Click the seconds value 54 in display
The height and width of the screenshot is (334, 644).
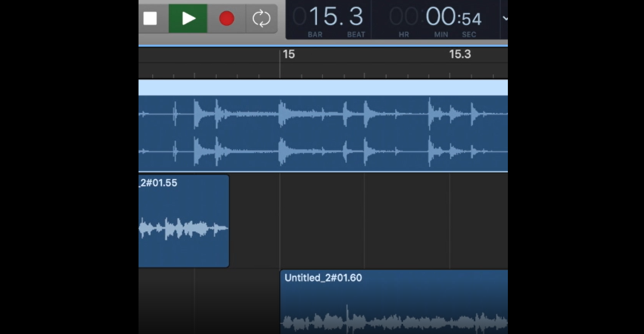pos(472,19)
